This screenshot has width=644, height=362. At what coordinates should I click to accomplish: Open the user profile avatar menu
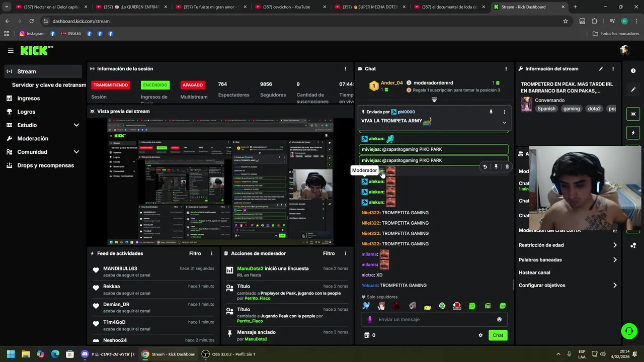pos(625,50)
